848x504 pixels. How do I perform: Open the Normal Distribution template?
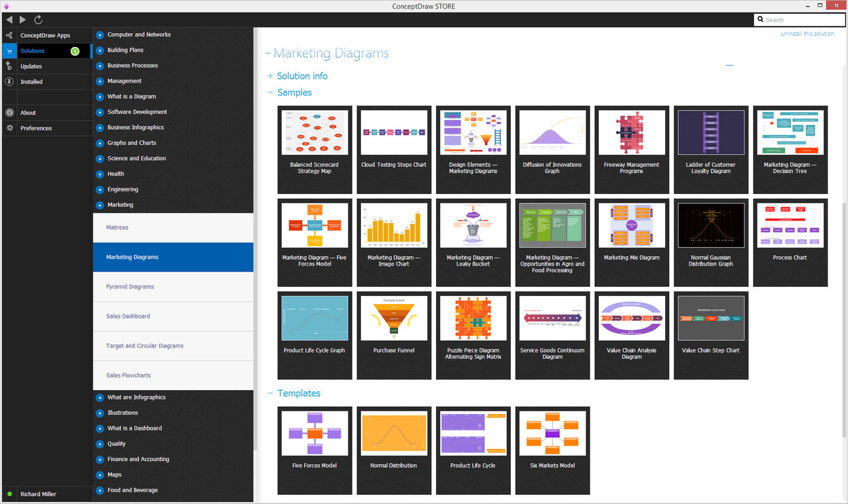(x=394, y=450)
